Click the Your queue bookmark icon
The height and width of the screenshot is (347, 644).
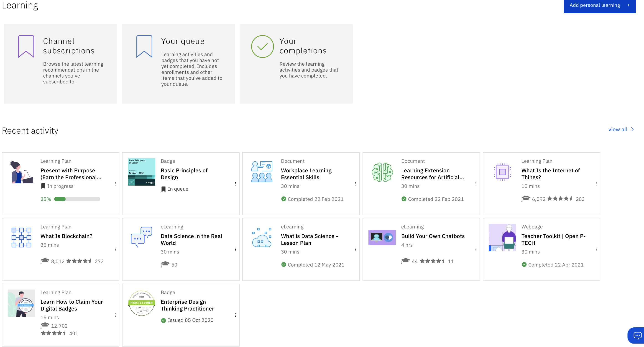[x=144, y=46]
